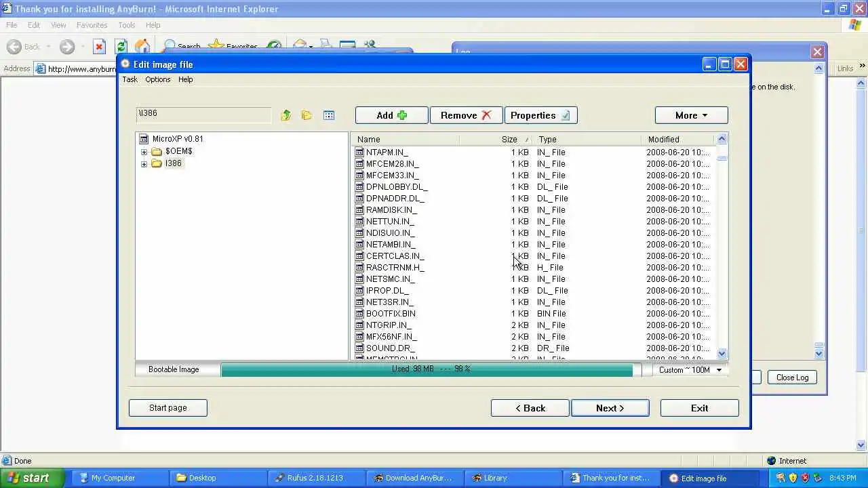868x488 pixels.
Task: Click CERTCLAS.IN_ file icon
Action: pyautogui.click(x=359, y=256)
